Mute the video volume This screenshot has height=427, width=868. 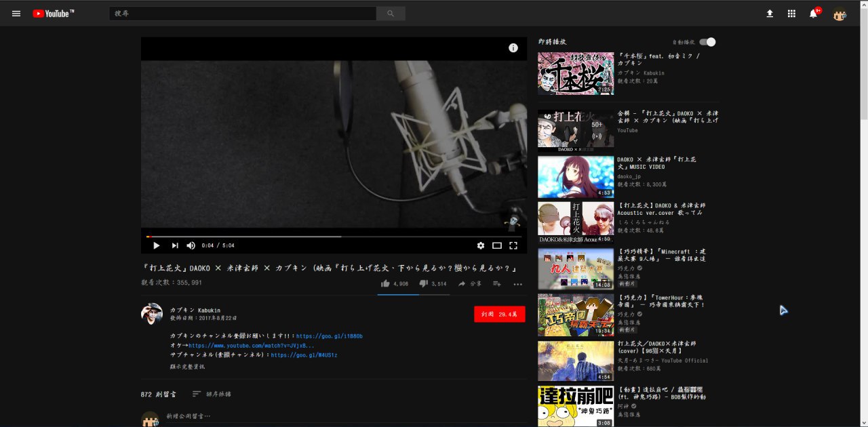point(191,245)
